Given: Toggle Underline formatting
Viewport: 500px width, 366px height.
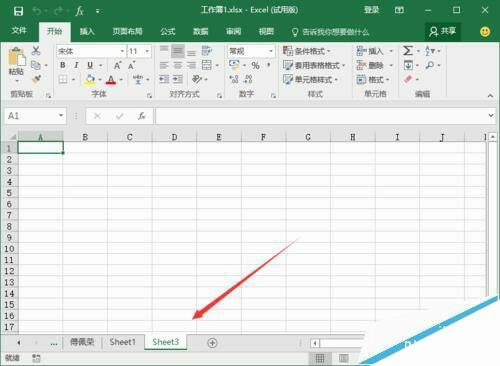Looking at the screenshot, I should (x=90, y=65).
